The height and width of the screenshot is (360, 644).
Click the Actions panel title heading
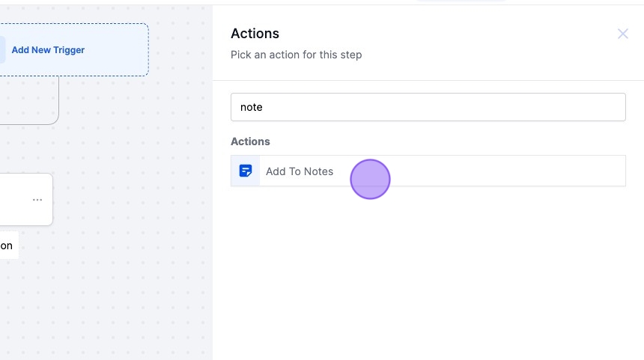coord(255,34)
